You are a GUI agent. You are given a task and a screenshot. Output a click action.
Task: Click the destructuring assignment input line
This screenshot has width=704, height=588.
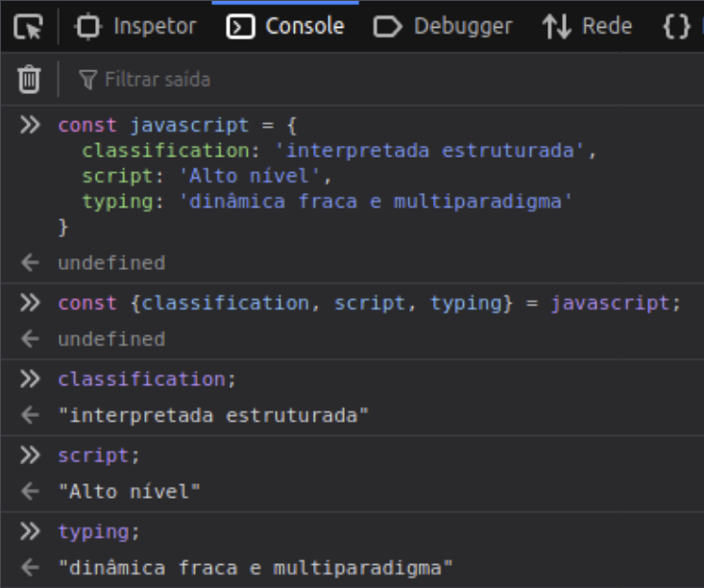[369, 304]
